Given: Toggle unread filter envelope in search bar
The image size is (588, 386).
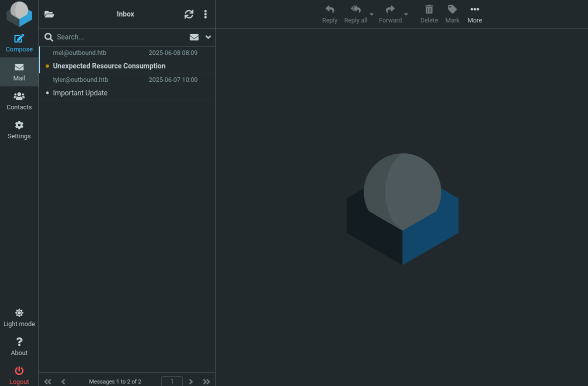Looking at the screenshot, I should (x=194, y=37).
